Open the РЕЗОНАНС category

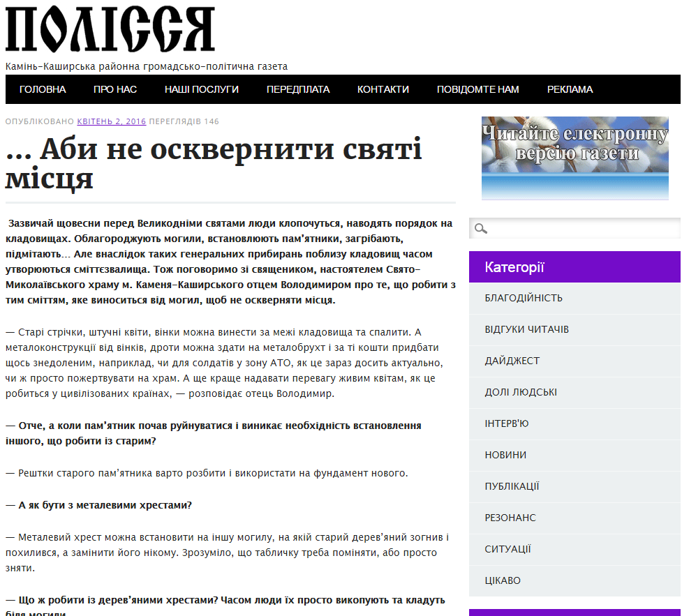tap(510, 518)
